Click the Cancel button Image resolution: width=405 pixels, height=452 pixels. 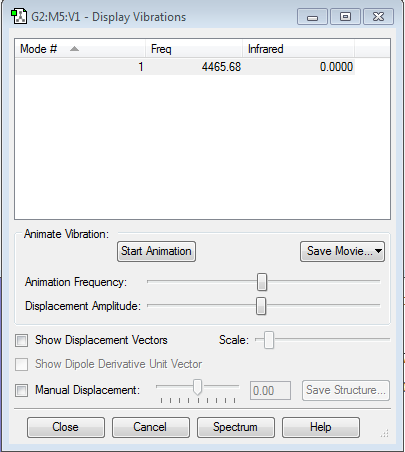coord(151,427)
